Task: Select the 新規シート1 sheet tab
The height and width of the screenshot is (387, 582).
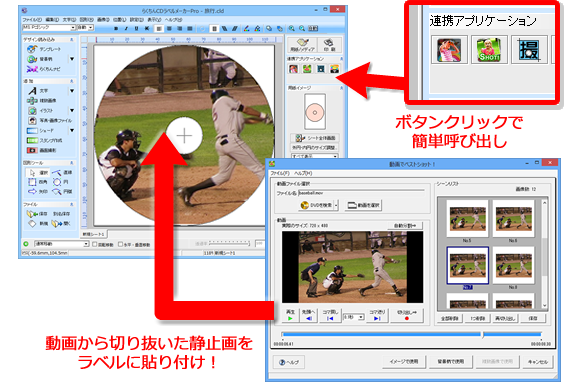Action: pos(94,234)
